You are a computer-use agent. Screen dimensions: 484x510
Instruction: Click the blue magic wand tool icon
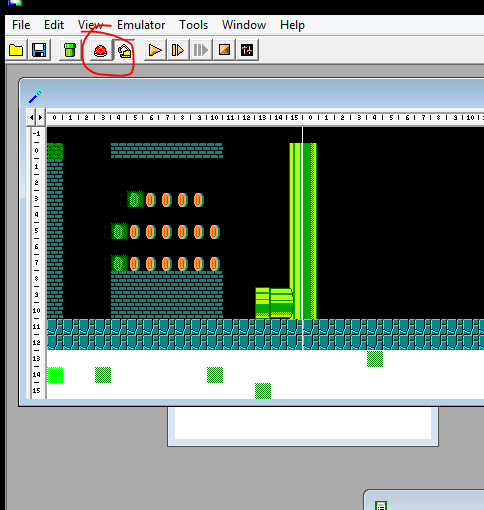(x=35, y=96)
